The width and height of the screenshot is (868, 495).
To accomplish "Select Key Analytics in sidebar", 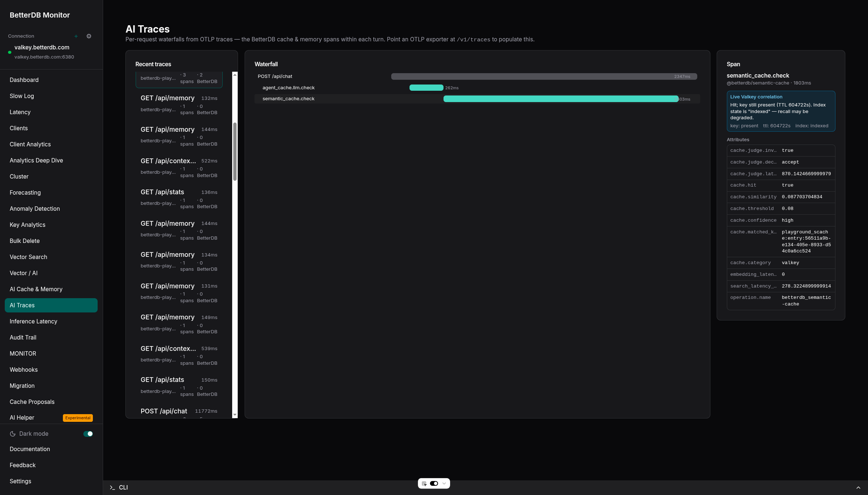I will (x=51, y=225).
